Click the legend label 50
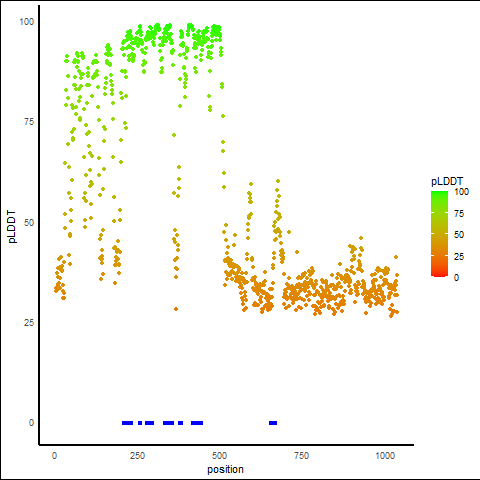The width and height of the screenshot is (480, 480). click(459, 235)
